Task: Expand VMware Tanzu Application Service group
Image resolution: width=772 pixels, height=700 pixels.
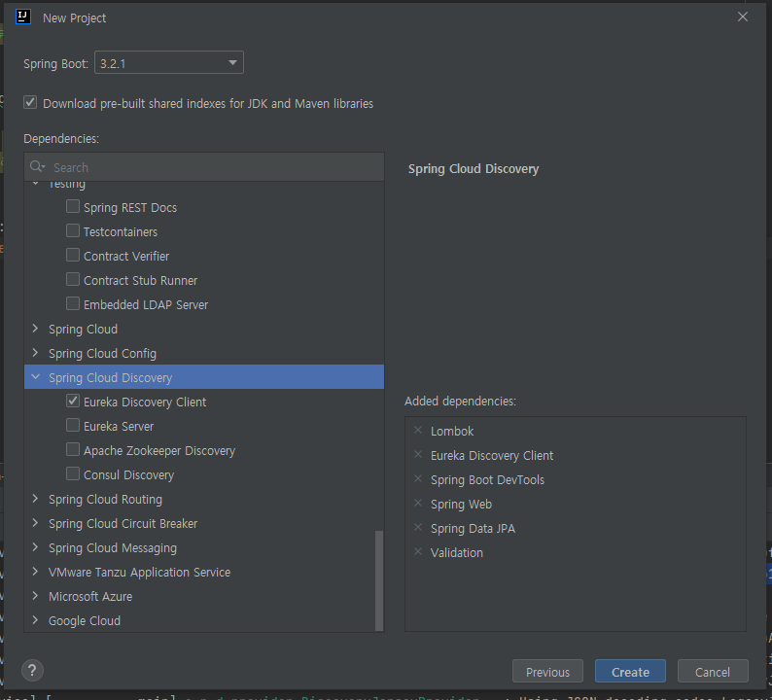Action: tap(35, 571)
